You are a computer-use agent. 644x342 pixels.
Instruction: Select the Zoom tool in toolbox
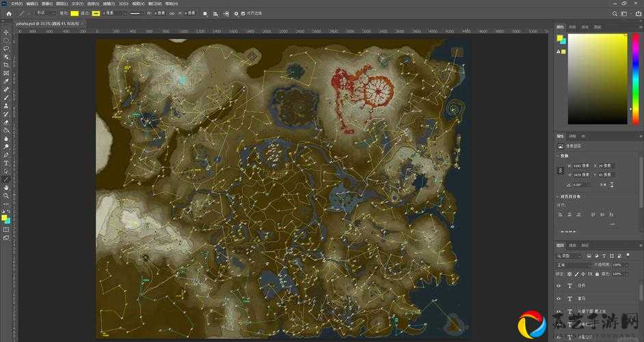pos(6,196)
